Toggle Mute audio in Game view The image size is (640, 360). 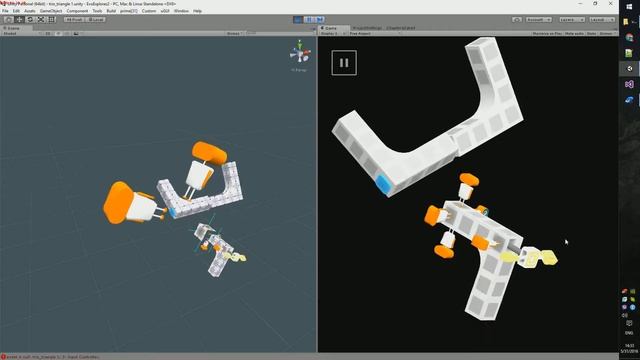tap(574, 33)
